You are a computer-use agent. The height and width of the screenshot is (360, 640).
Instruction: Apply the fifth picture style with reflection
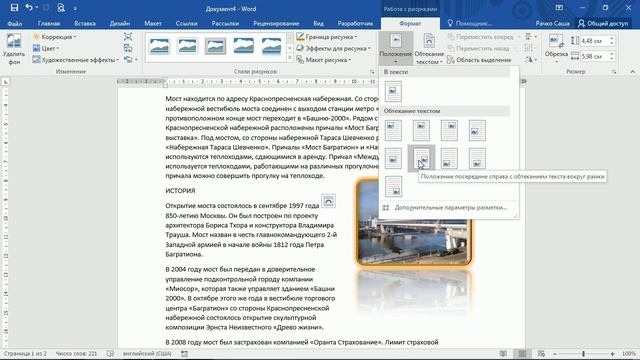[x=271, y=46]
